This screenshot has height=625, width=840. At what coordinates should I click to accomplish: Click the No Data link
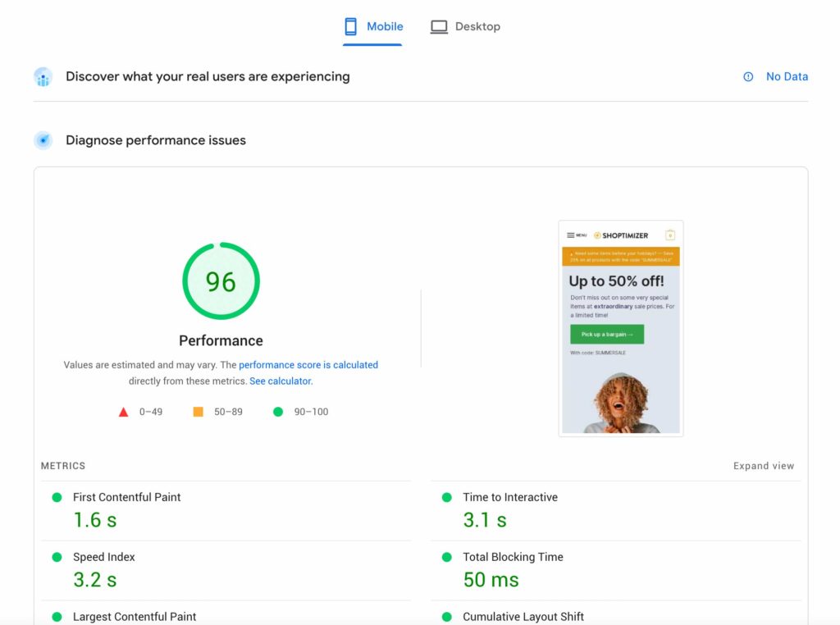coord(787,76)
